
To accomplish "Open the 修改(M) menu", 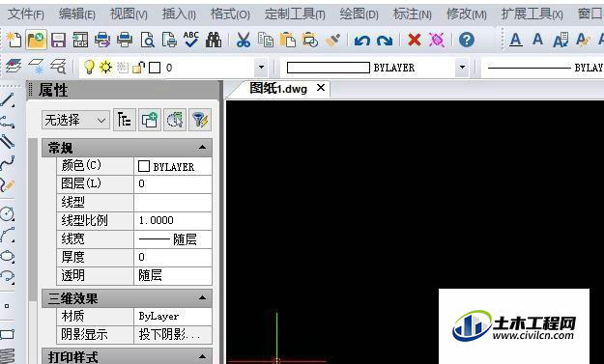I will pos(467,14).
